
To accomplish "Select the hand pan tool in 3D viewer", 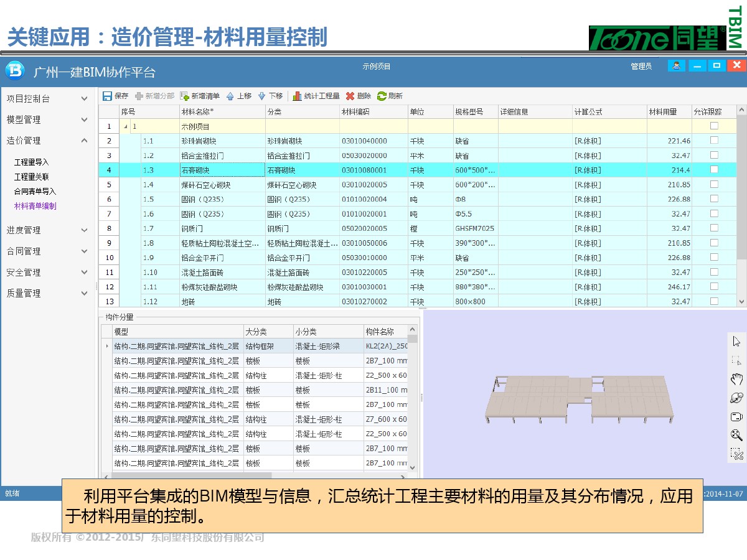I will (736, 379).
